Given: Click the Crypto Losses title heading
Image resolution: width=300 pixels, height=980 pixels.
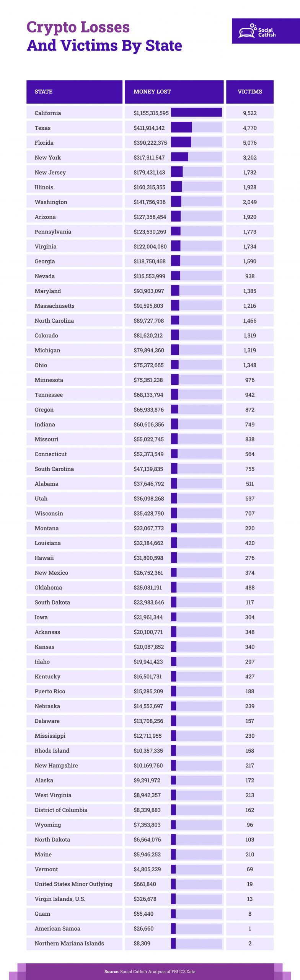Looking at the screenshot, I should (x=78, y=27).
